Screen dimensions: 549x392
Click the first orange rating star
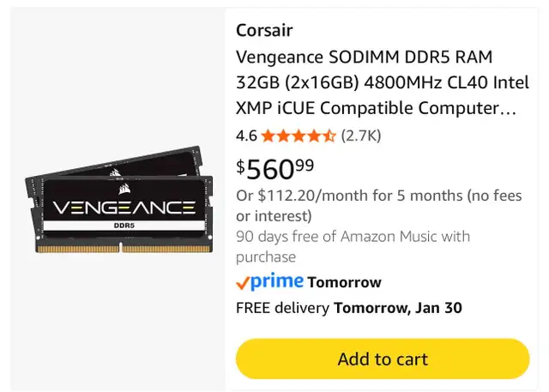[x=268, y=136]
